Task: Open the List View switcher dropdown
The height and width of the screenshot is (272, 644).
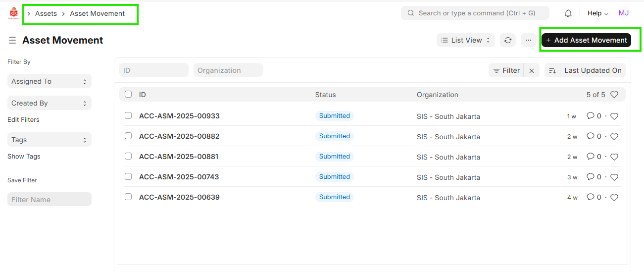Action: coord(466,40)
